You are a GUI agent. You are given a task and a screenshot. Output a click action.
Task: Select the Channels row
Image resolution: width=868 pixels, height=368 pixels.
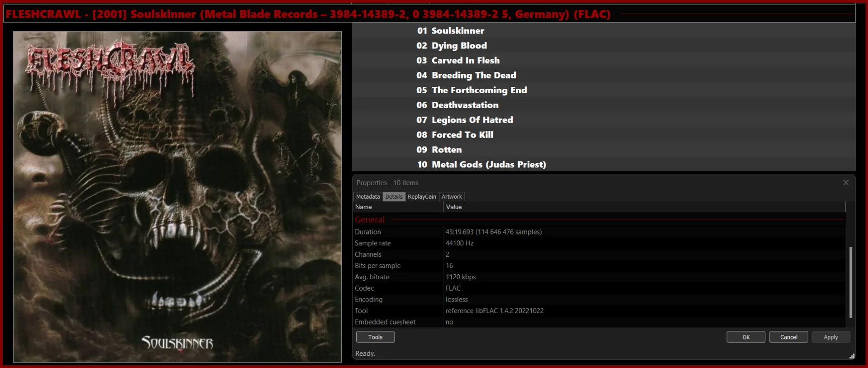(x=599, y=254)
